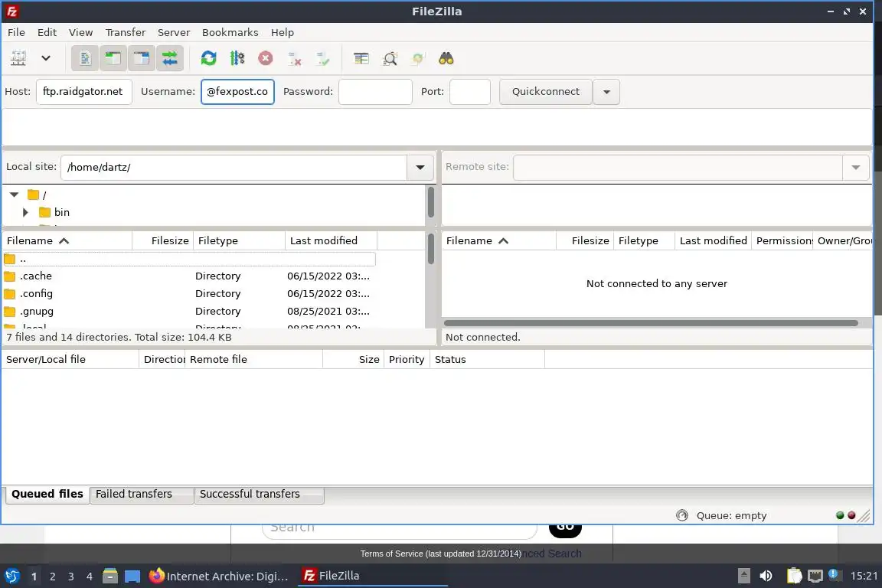882x588 pixels.
Task: Cancel the current operation
Action: coord(266,58)
